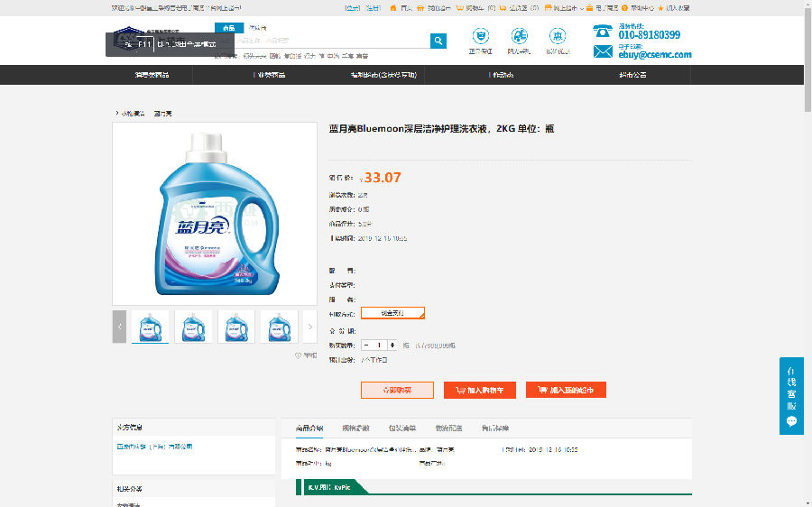Click the first item in dark navigation bar
Screen dimensions: 812x507
pyautogui.click(x=152, y=75)
